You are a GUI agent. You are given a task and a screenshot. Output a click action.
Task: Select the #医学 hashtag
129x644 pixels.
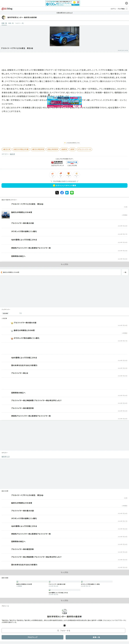pyautogui.click(x=72, y=149)
